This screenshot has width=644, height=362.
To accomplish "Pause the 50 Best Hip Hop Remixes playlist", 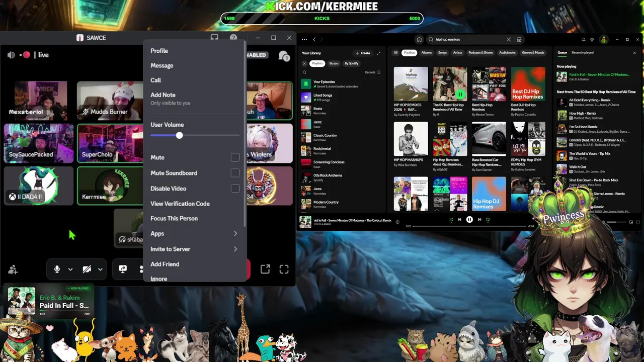I will (460, 94).
